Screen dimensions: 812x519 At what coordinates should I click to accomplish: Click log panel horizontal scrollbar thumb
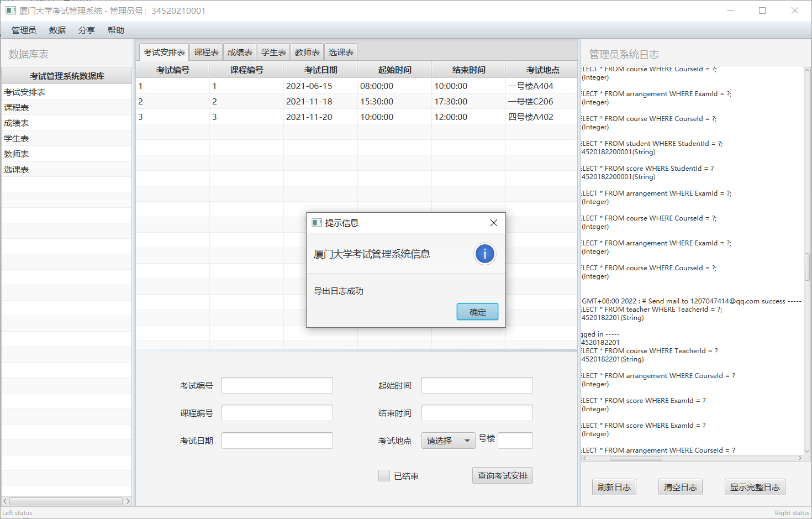click(636, 458)
